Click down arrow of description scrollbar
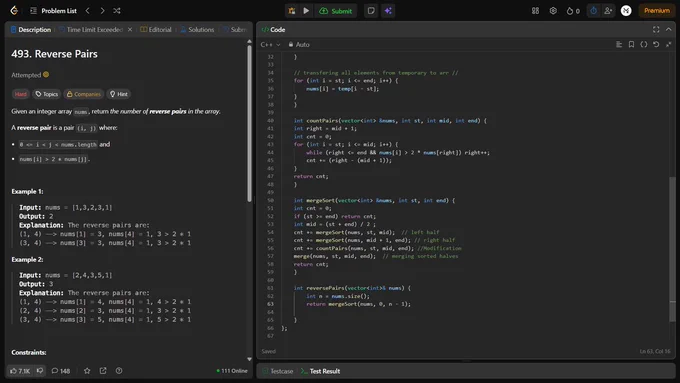 pos(249,359)
